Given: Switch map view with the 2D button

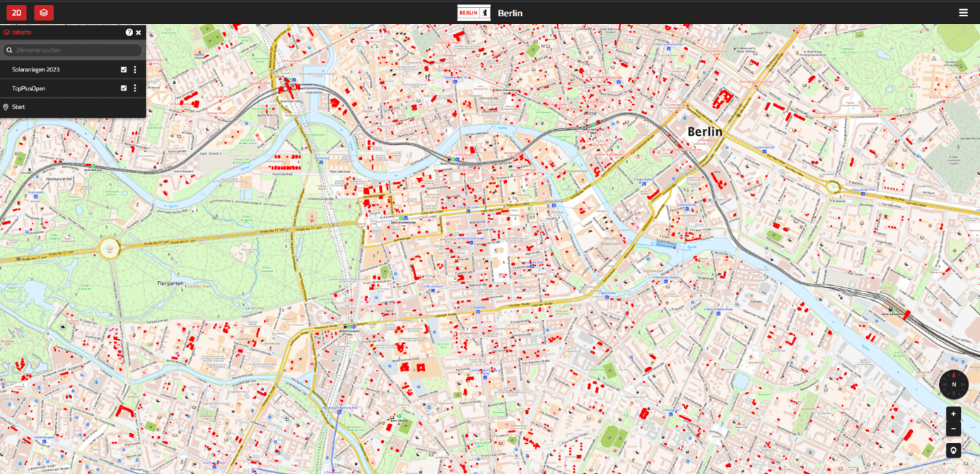Looking at the screenshot, I should [x=16, y=12].
